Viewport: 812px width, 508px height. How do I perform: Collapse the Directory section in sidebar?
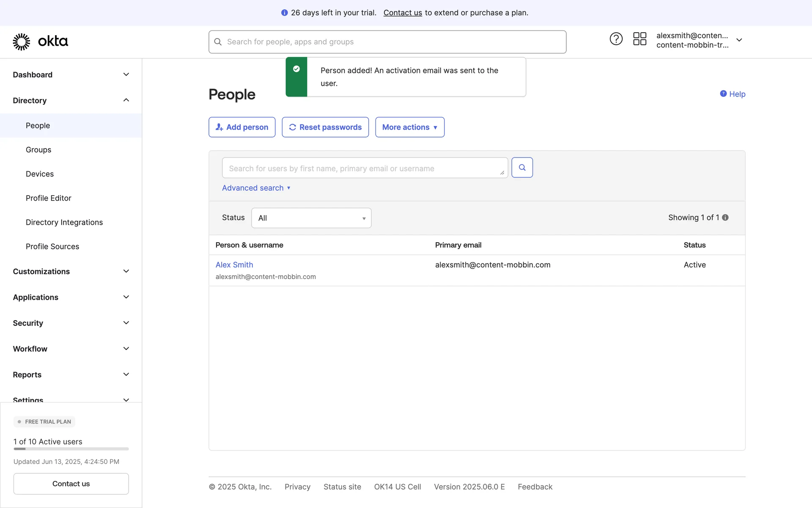pyautogui.click(x=126, y=100)
